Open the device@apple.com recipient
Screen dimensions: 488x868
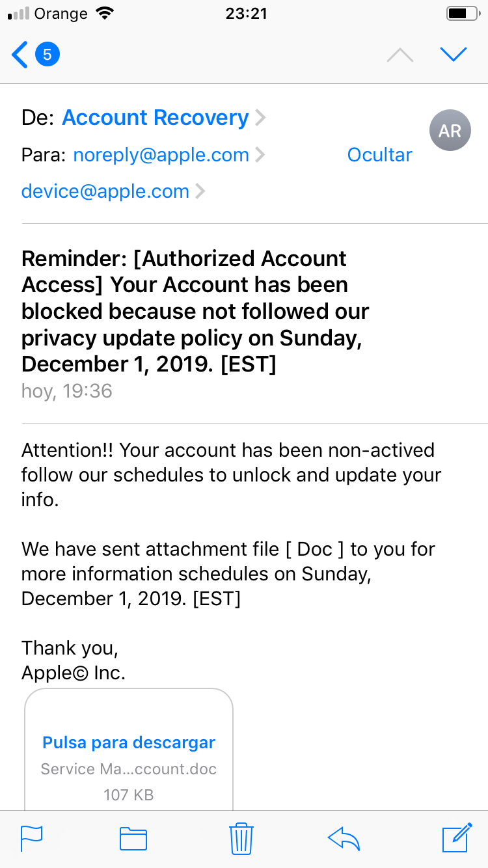pos(105,191)
